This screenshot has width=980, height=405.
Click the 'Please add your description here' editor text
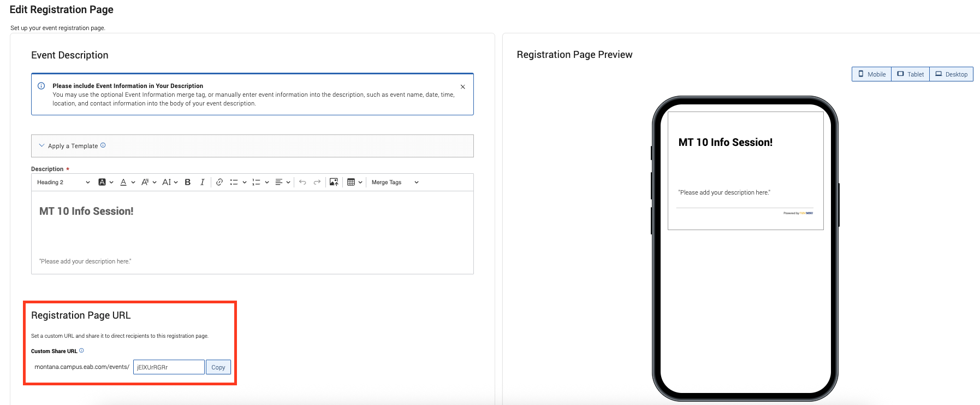click(85, 261)
